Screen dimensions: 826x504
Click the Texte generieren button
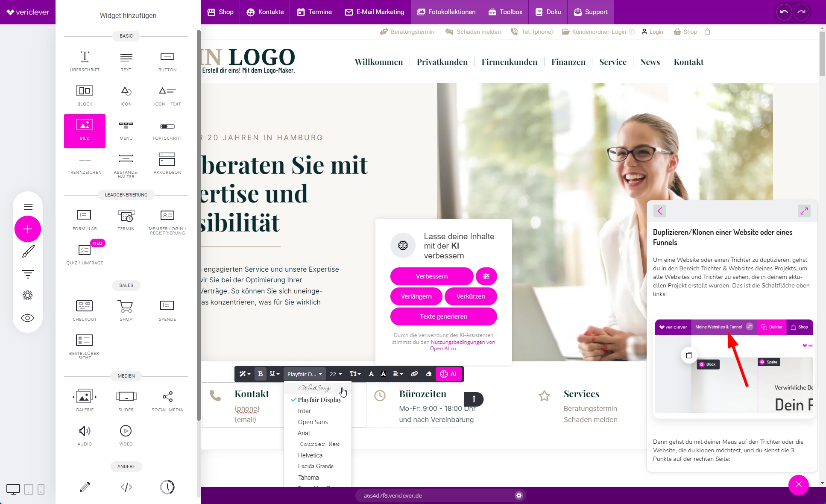coord(443,316)
